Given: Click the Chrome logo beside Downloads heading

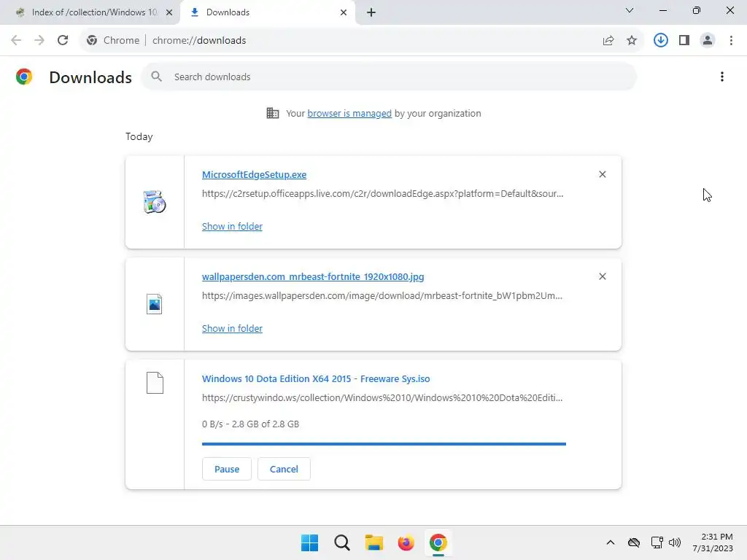Looking at the screenshot, I should [x=24, y=77].
